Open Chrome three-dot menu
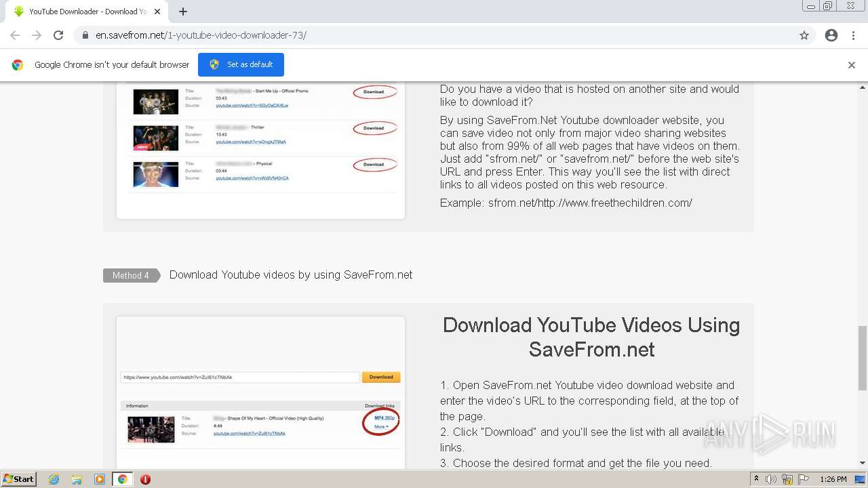The image size is (868, 488). click(x=853, y=35)
